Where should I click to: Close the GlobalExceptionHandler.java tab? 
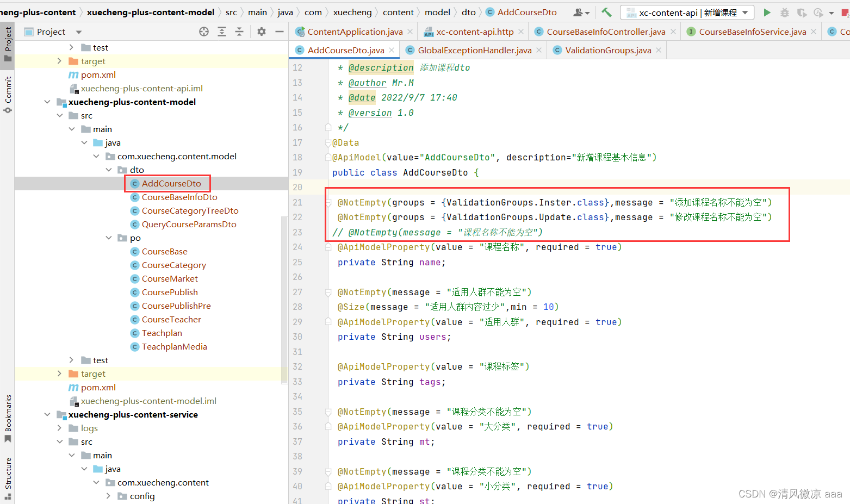(x=539, y=50)
